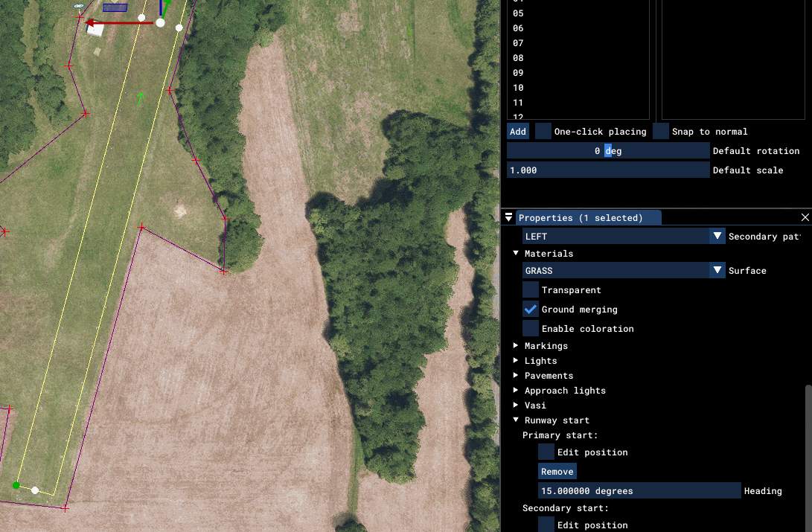
Task: Open the Properties panel menu triangle
Action: click(509, 218)
